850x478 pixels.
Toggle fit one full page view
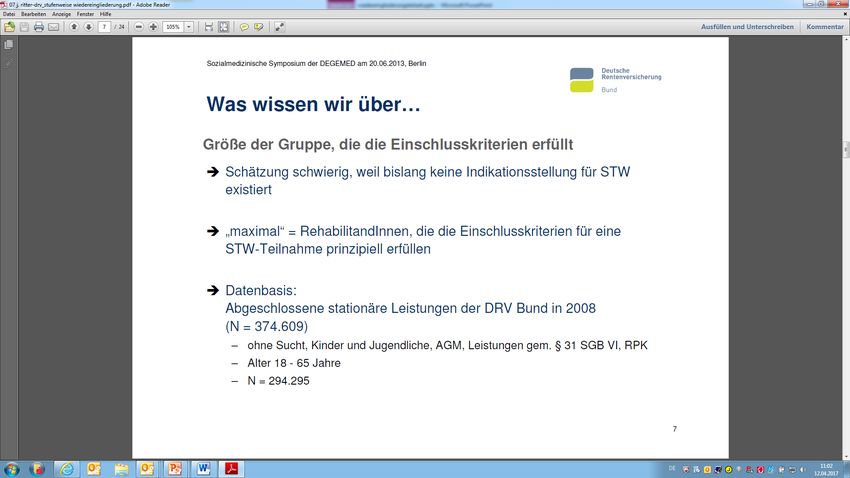223,27
